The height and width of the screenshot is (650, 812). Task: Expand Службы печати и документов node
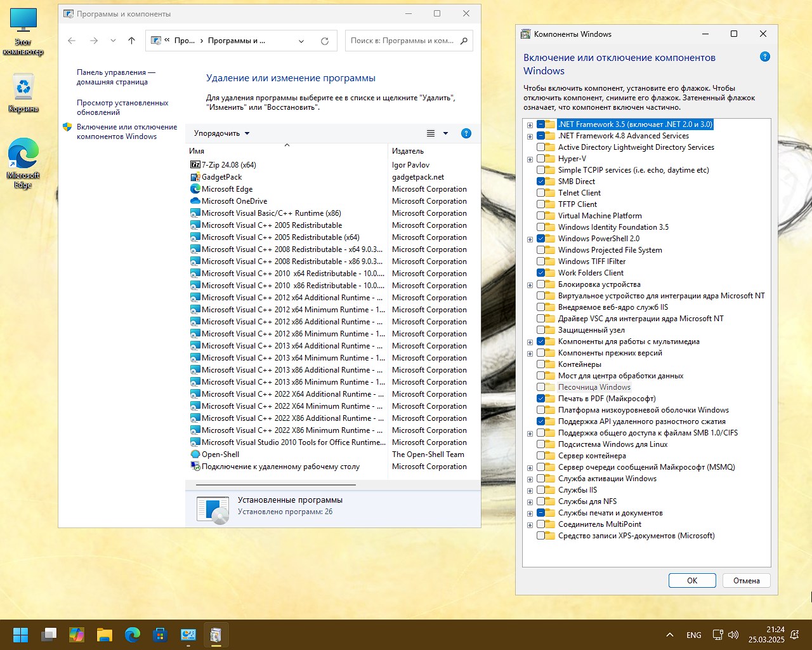[530, 513]
